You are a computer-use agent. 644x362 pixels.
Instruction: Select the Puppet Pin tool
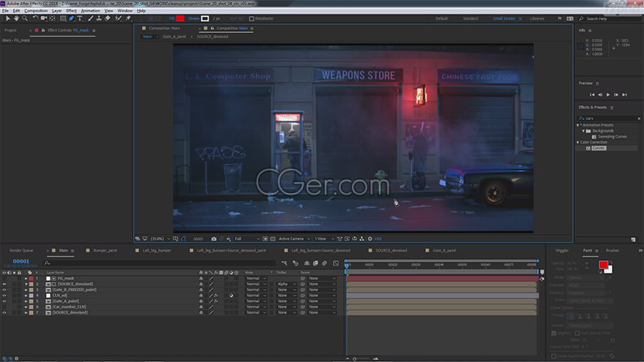pyautogui.click(x=128, y=18)
